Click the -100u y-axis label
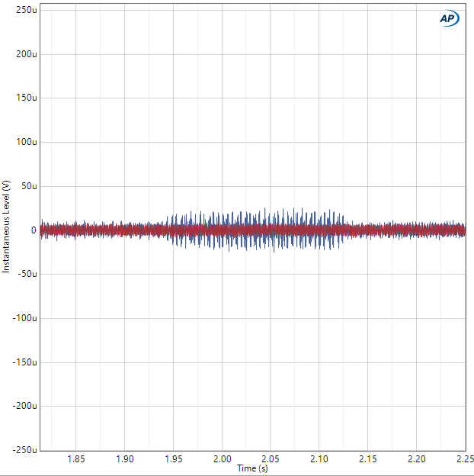Image resolution: width=474 pixels, height=476 pixels. coord(25,318)
